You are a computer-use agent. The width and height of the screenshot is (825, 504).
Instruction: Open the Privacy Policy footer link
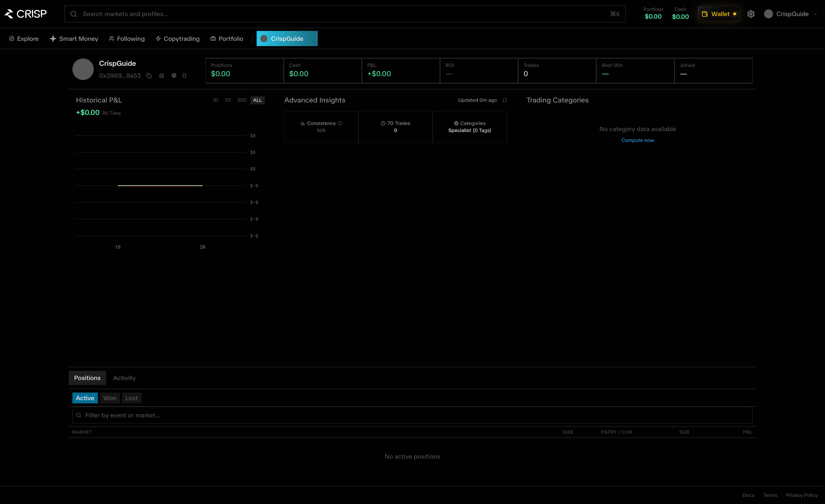pos(802,495)
